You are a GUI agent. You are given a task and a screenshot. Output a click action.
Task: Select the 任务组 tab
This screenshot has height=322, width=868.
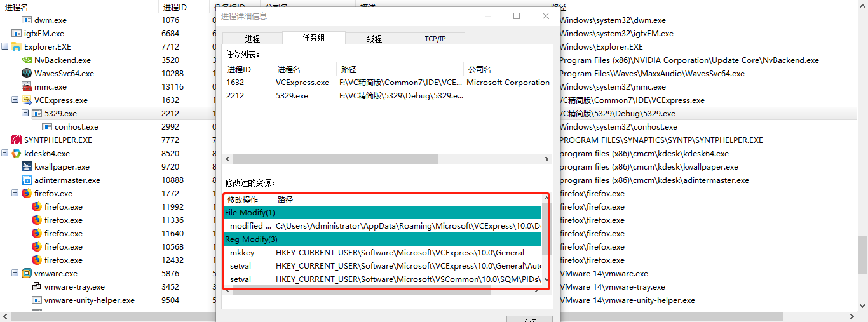[313, 38]
